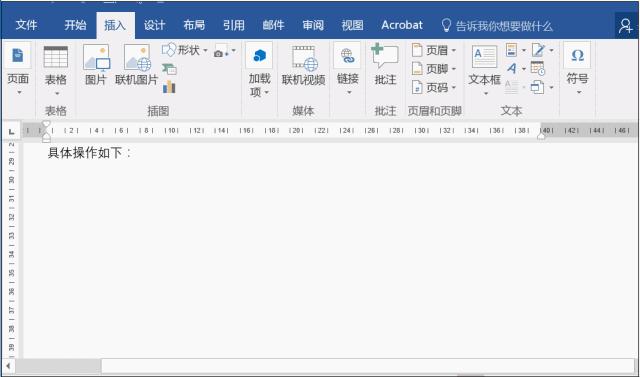Click the 符号 omega symbol icon

click(x=577, y=55)
